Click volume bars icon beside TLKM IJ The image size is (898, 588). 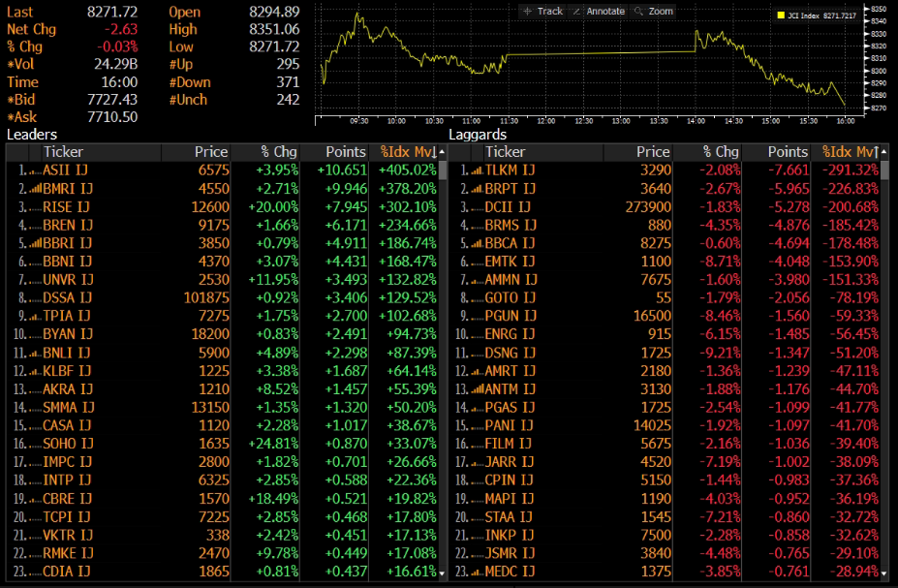[476, 170]
